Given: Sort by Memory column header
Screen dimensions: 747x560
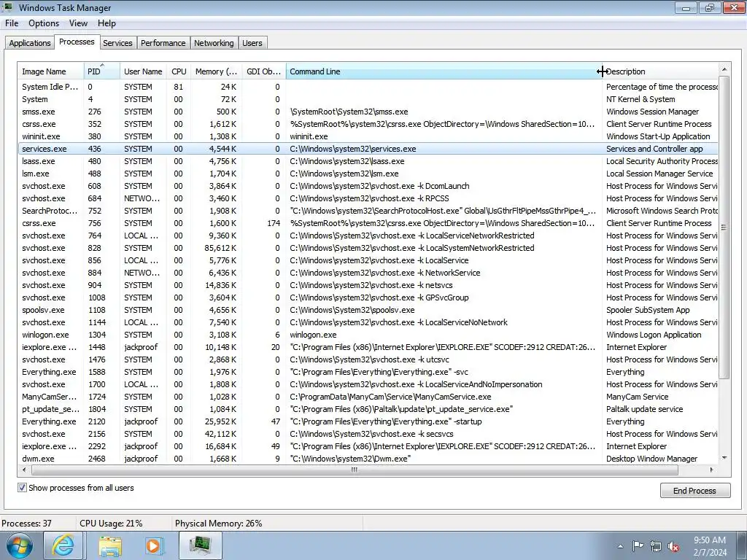Looking at the screenshot, I should coord(216,71).
